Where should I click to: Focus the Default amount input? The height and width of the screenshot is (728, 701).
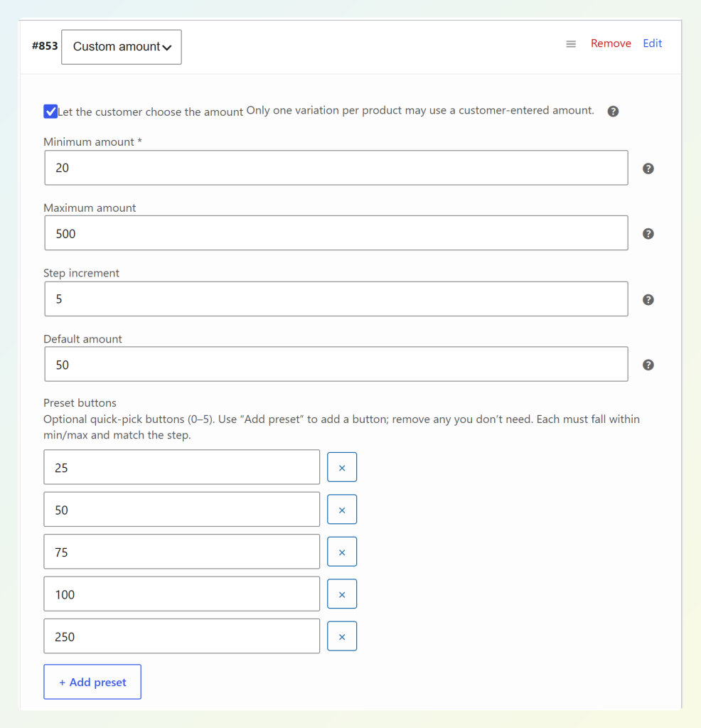(x=336, y=364)
